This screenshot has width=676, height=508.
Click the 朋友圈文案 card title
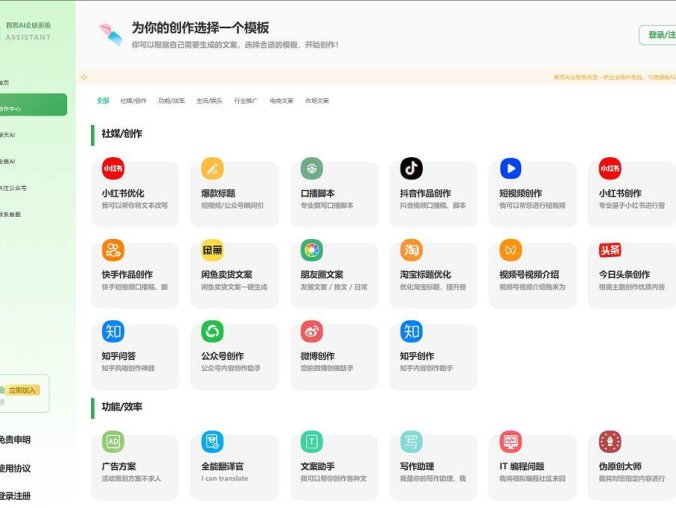322,275
